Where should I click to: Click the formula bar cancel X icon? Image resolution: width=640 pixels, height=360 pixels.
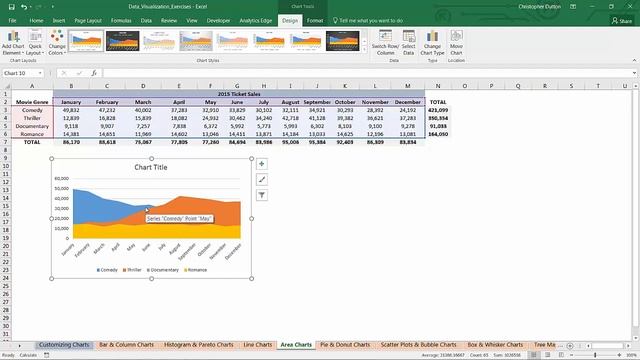[x=64, y=73]
